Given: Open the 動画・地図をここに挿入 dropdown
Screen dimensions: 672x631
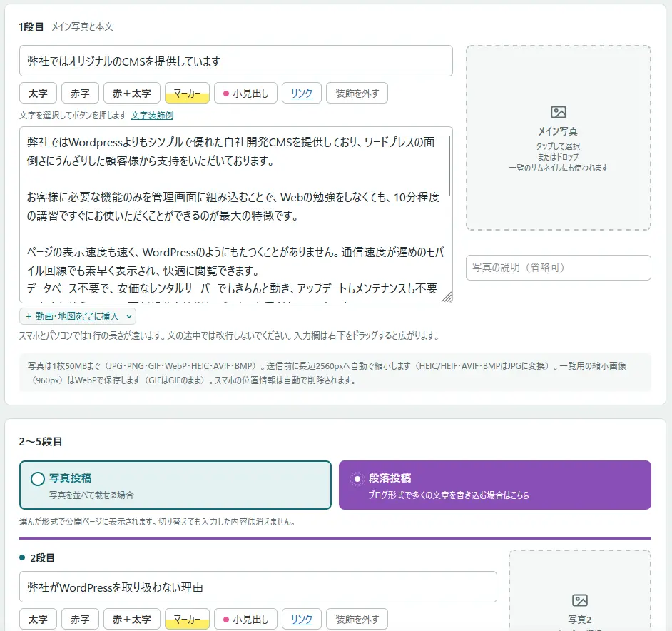Looking at the screenshot, I should click(78, 316).
